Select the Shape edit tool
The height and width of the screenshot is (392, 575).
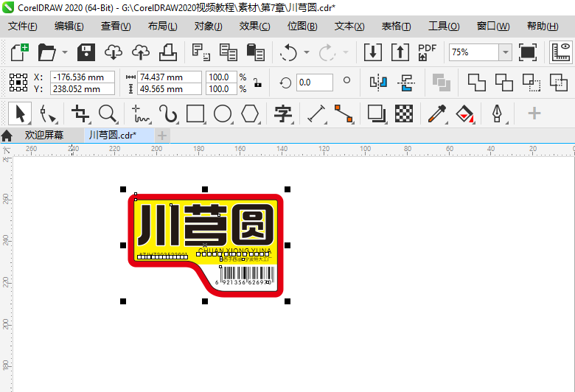point(48,113)
